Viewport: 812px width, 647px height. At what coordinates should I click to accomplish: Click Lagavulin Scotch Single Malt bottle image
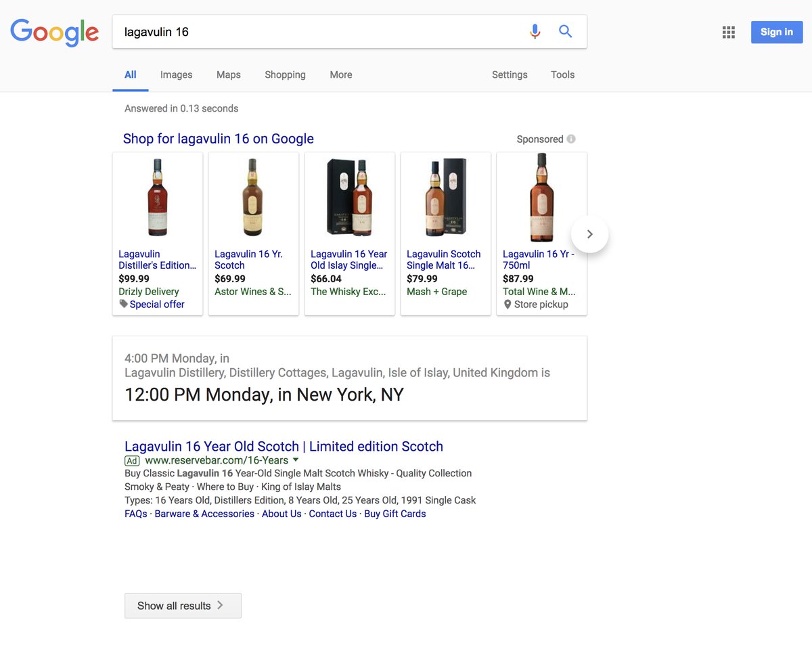445,198
